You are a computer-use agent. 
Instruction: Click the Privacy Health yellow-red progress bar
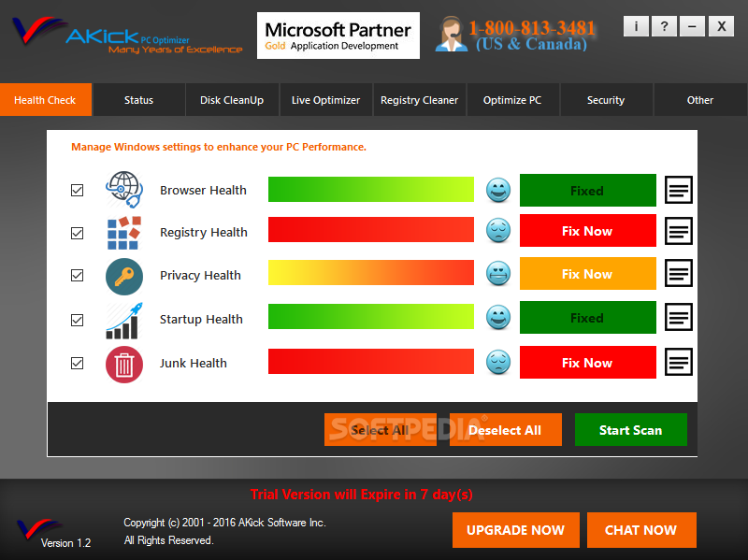coord(371,272)
